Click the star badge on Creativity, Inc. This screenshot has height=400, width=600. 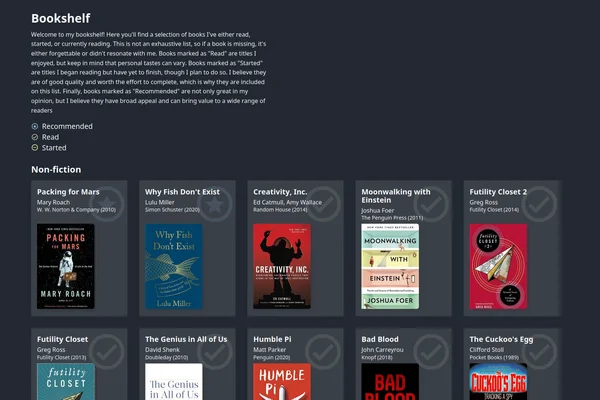(322, 203)
